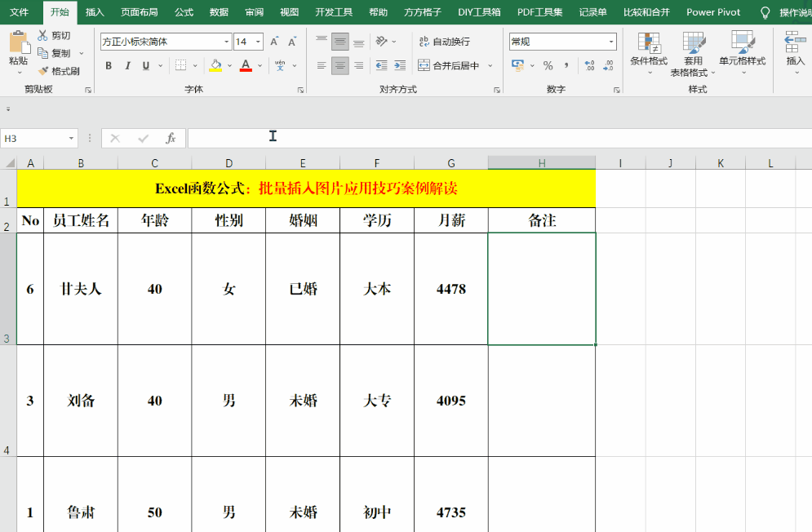Toggle center horizontal alignment
This screenshot has height=532, width=812.
coord(340,65)
